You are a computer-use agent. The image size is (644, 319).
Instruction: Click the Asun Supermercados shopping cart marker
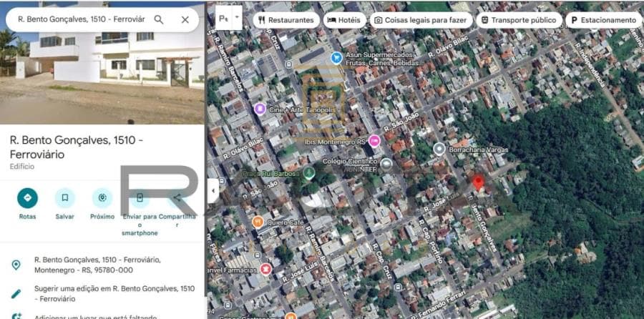point(336,58)
